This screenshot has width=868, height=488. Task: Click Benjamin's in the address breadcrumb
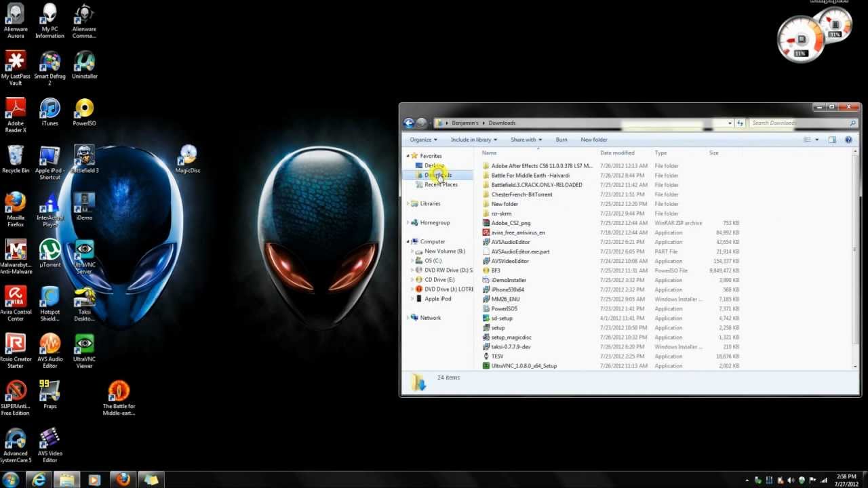tap(465, 123)
